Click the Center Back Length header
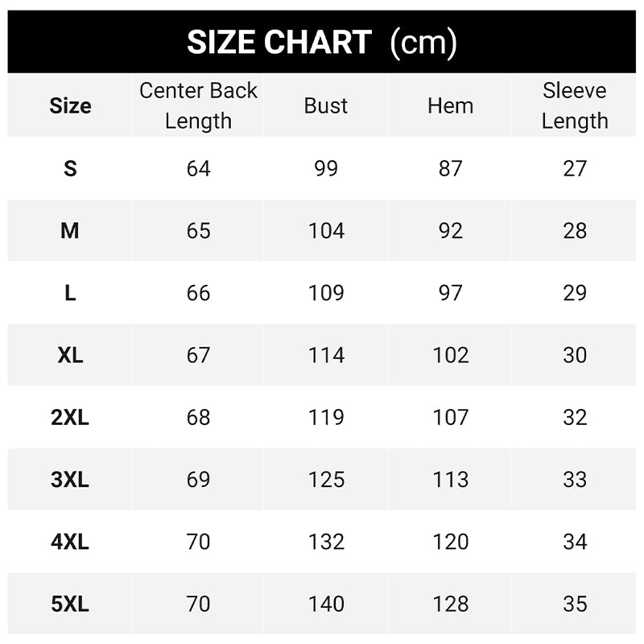This screenshot has width=644, height=644. (x=198, y=105)
